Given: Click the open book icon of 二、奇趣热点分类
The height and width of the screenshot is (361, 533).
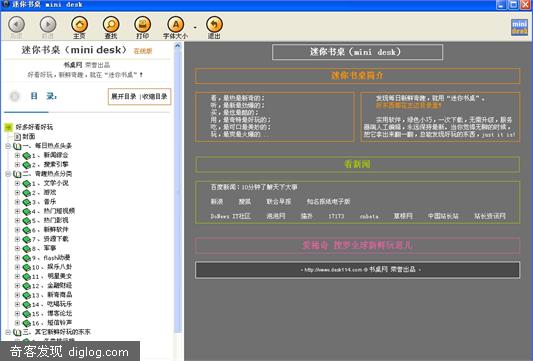Looking at the screenshot, I should click(17, 174).
